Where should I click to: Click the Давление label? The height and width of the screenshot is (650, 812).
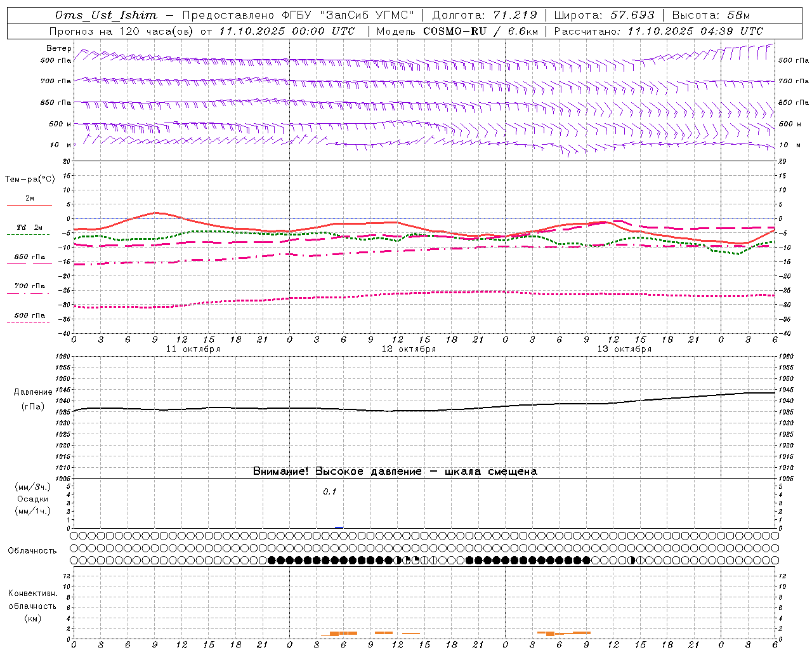33,392
